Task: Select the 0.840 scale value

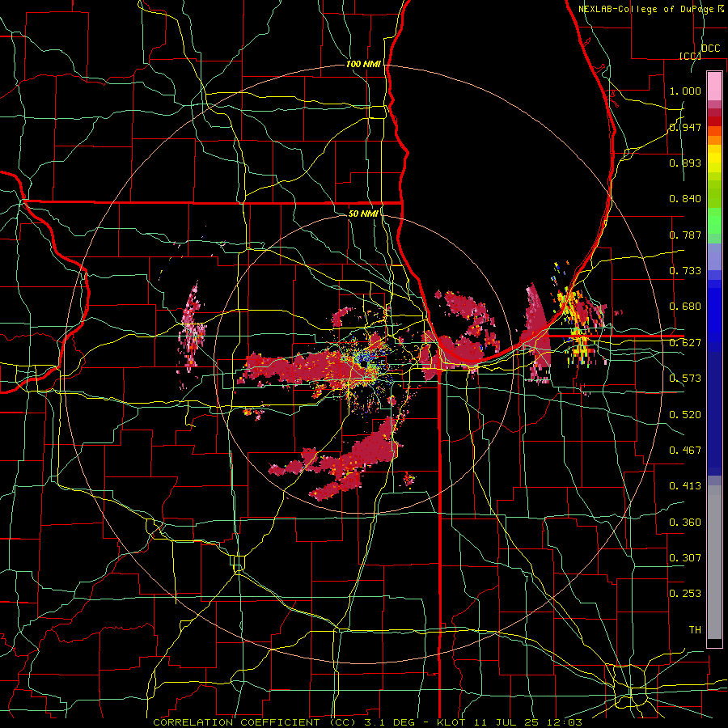Action: (685, 199)
